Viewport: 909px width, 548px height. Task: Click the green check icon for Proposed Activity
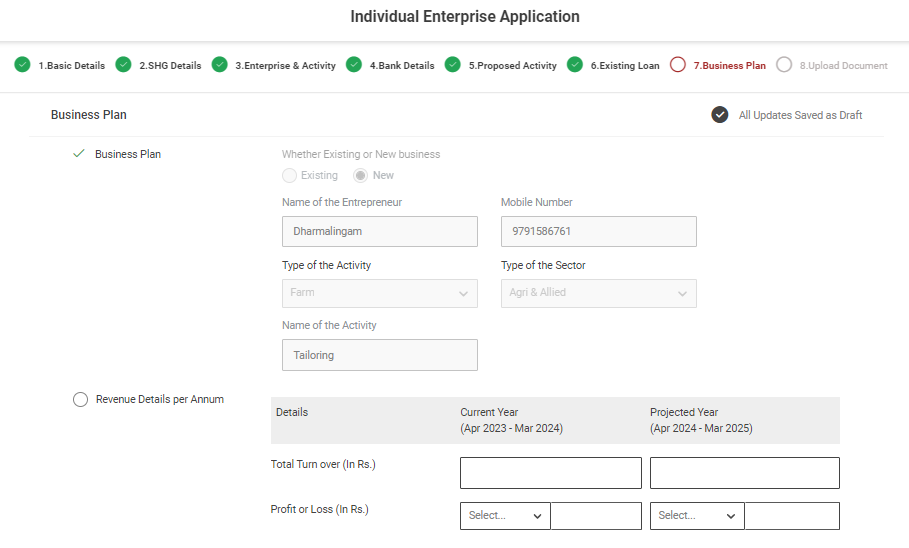coord(453,65)
